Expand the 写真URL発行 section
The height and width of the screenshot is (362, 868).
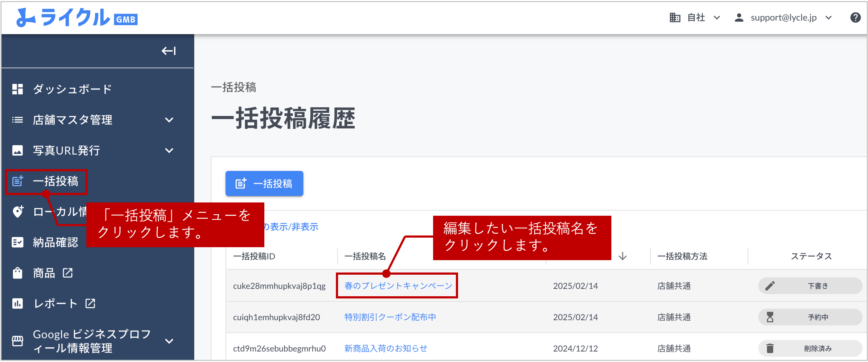tap(169, 151)
